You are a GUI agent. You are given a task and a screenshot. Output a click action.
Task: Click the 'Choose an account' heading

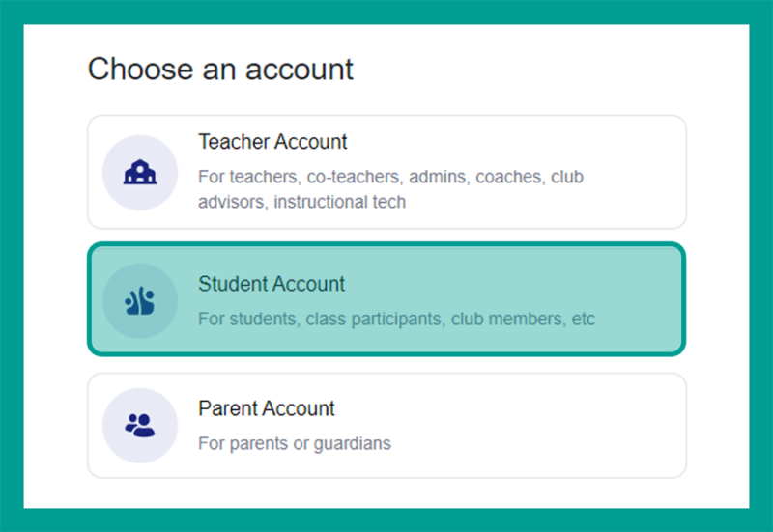click(220, 69)
